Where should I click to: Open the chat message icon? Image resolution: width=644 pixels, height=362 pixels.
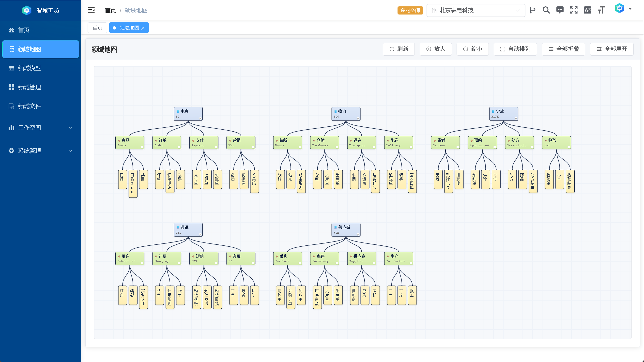(560, 10)
